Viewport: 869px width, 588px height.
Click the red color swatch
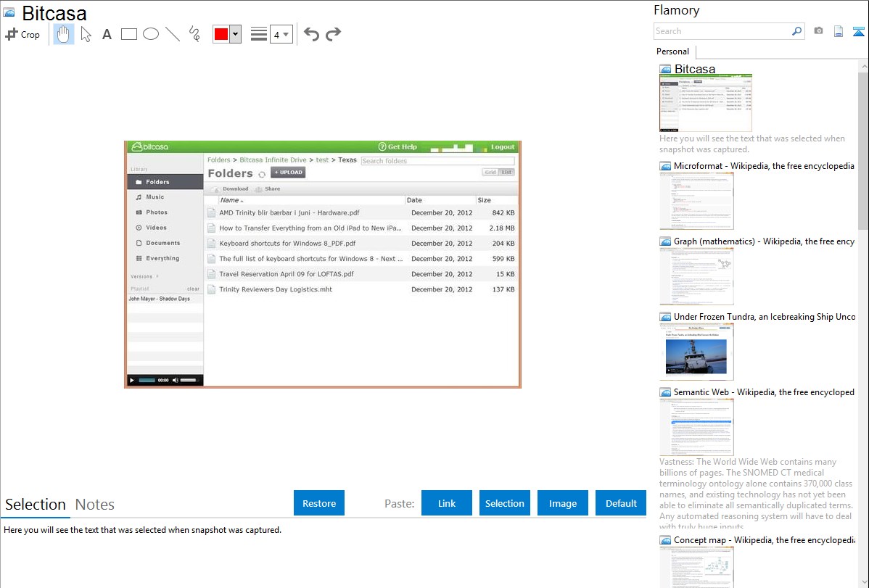point(221,34)
